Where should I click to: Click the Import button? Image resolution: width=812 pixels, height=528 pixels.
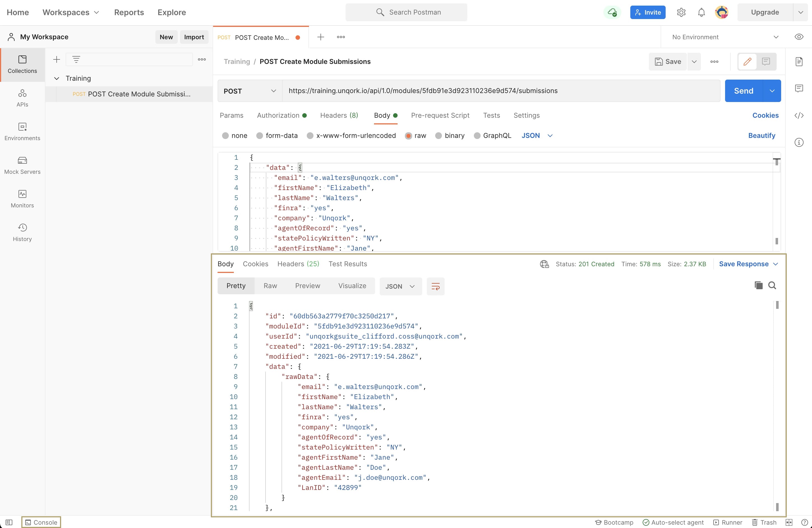pos(194,37)
